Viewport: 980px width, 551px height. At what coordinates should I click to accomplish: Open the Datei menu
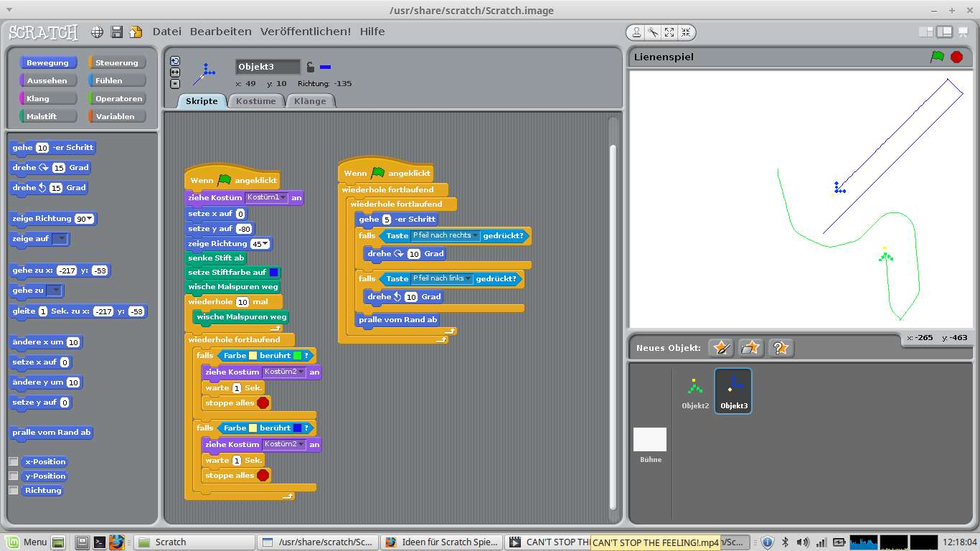click(167, 32)
